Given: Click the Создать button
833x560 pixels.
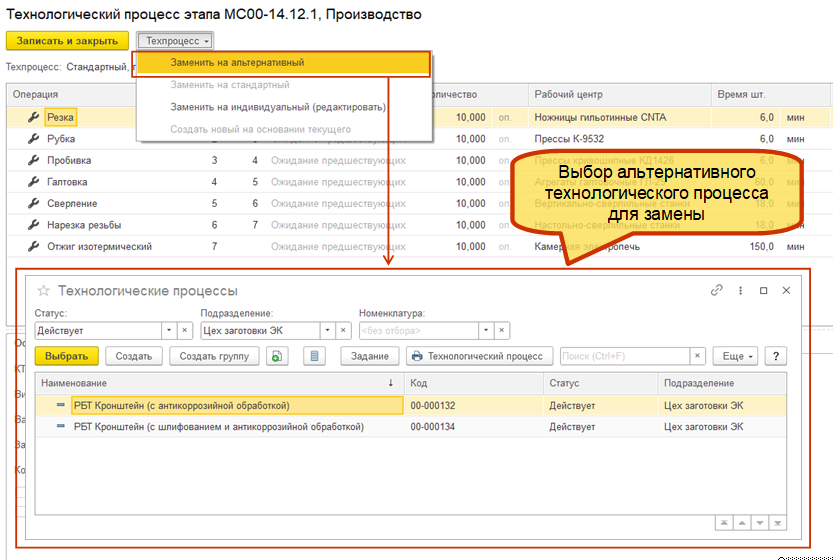Looking at the screenshot, I should [134, 356].
